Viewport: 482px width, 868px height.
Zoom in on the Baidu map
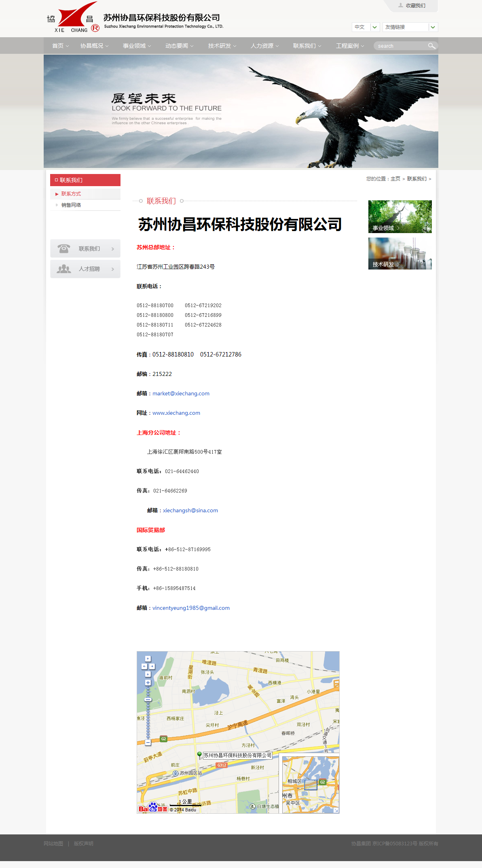(148, 683)
